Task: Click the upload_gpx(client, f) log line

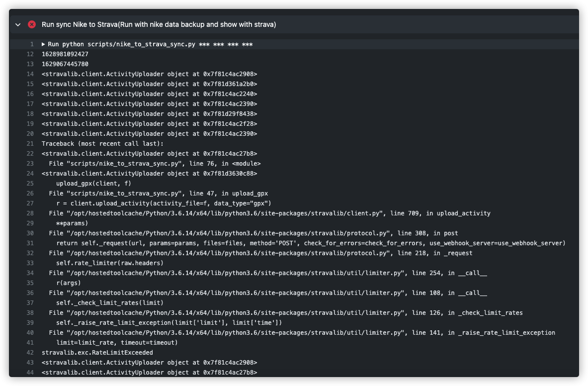Action: [93, 184]
